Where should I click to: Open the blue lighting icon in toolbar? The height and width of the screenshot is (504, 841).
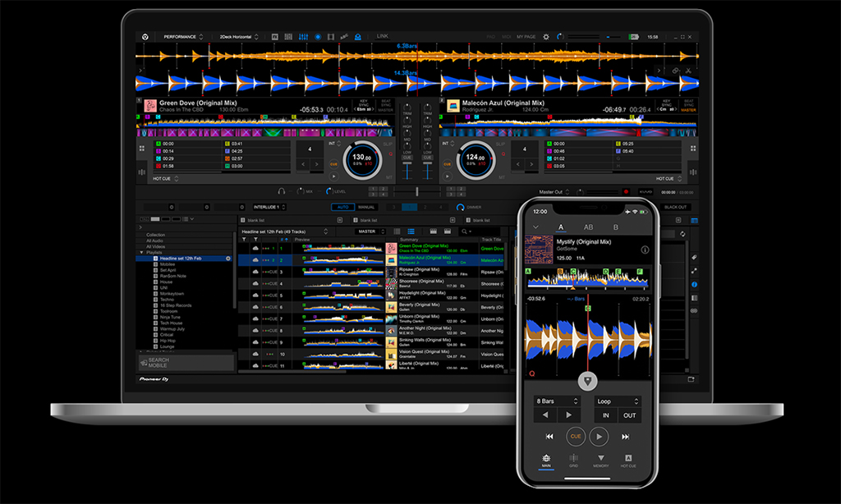point(358,37)
